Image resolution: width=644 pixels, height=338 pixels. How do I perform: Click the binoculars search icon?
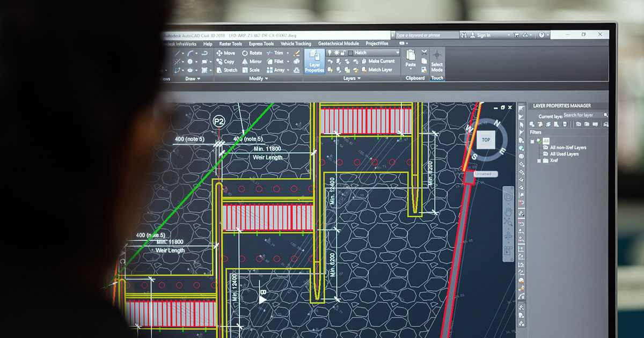pos(464,35)
